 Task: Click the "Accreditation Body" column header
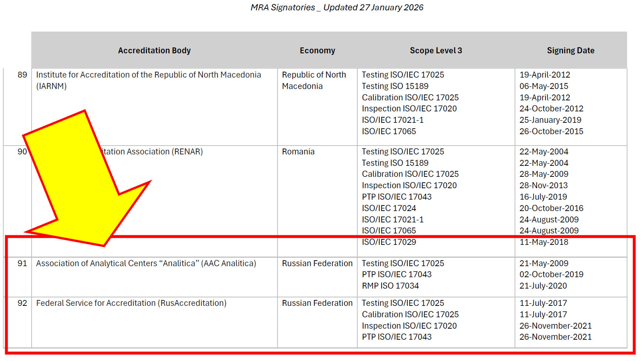(x=154, y=50)
